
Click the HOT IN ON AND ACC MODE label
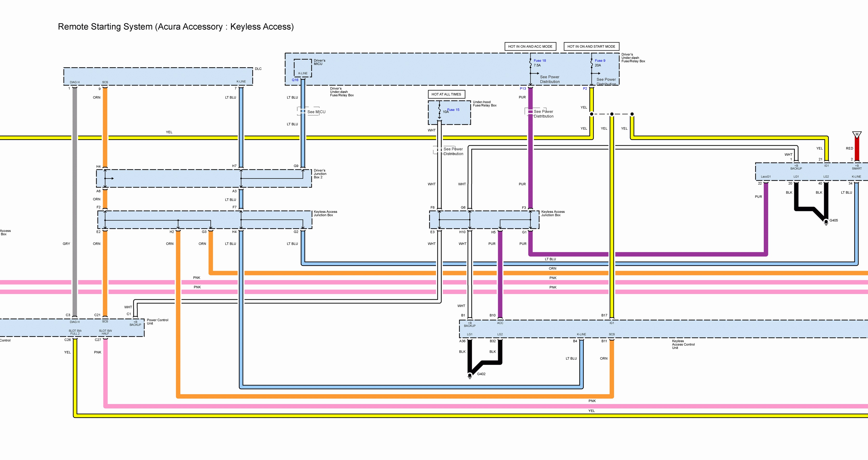(530, 47)
